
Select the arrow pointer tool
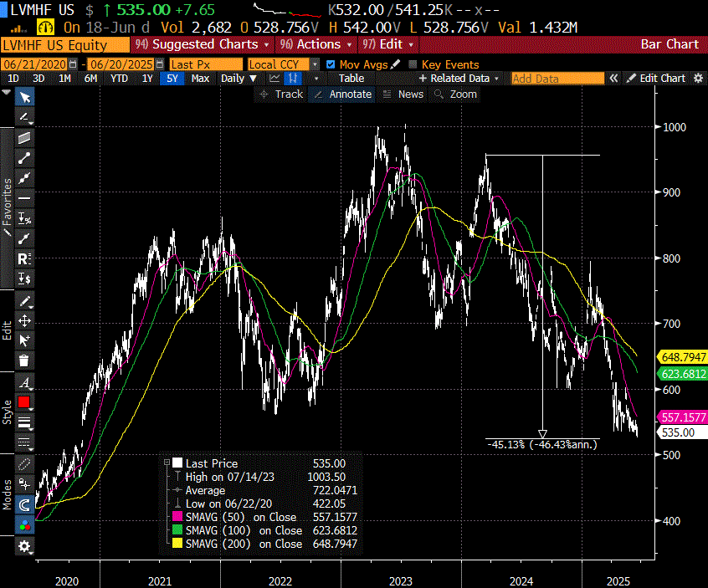[x=24, y=97]
